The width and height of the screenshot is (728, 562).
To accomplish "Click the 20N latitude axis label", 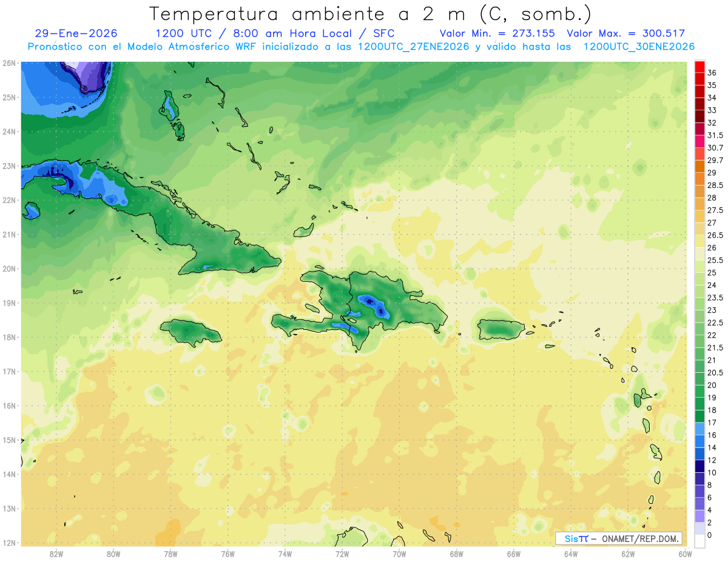I will (x=9, y=269).
